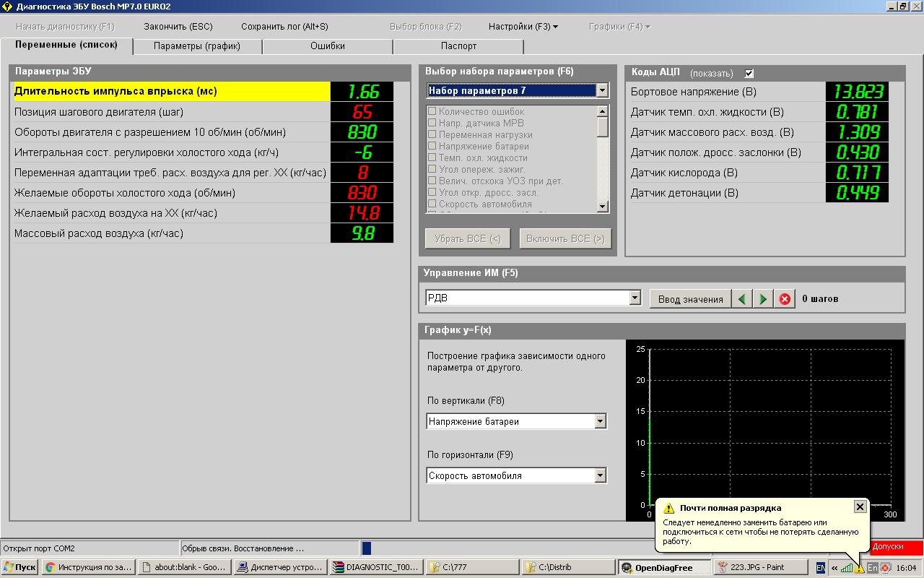The width and height of the screenshot is (924, 578).
Task: Switch to Ошибки tab
Action: point(328,46)
